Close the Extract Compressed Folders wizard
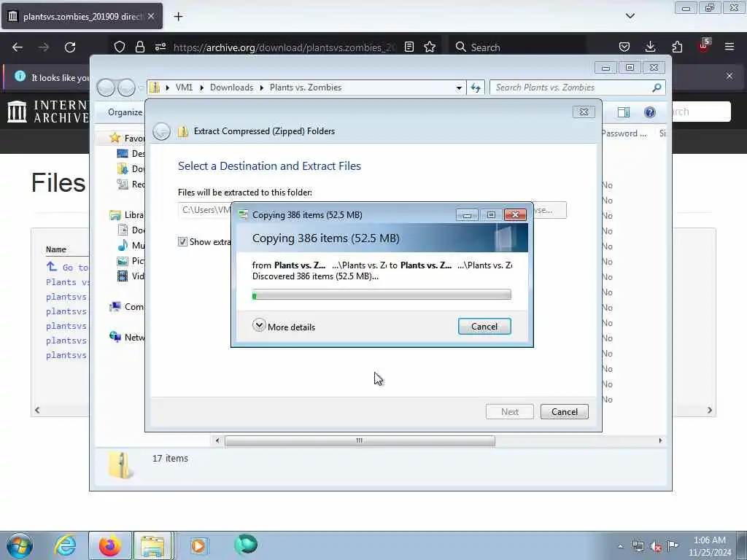747x560 pixels. [x=583, y=112]
